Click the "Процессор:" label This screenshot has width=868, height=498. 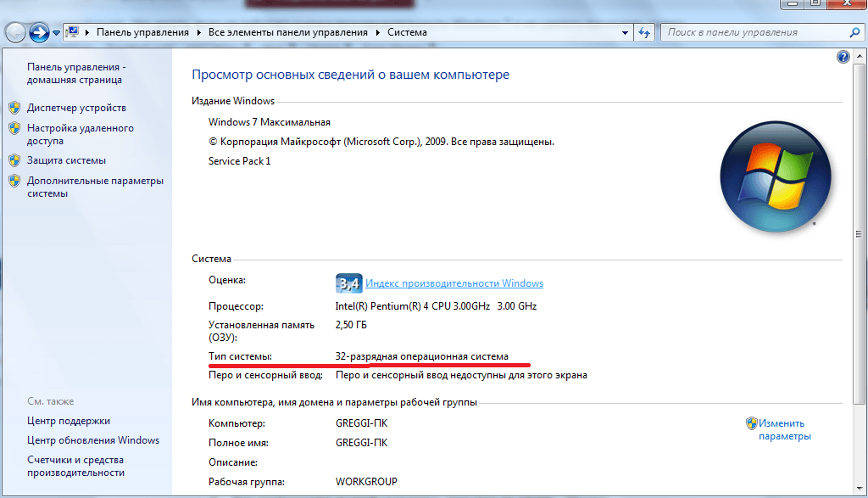pos(236,306)
